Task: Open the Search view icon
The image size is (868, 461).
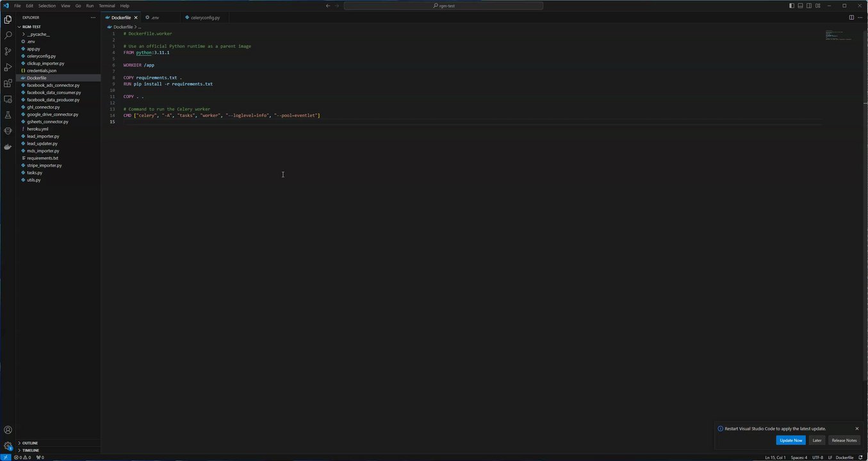Action: 8,36
